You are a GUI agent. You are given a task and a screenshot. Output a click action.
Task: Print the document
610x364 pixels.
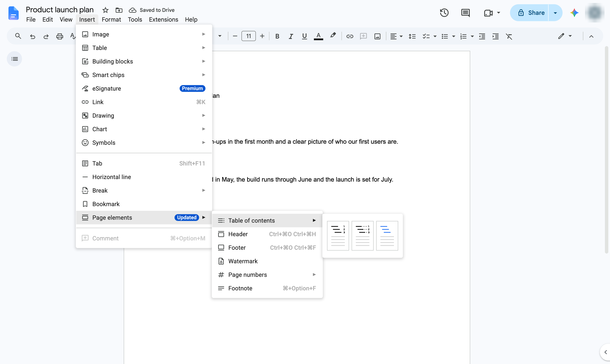[60, 36]
